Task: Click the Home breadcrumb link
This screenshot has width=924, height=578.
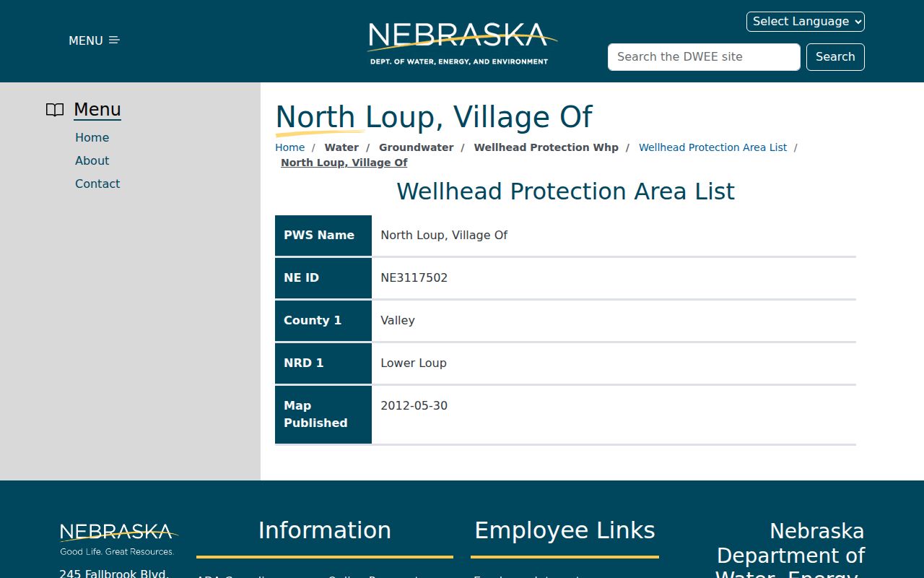Action: pos(289,147)
